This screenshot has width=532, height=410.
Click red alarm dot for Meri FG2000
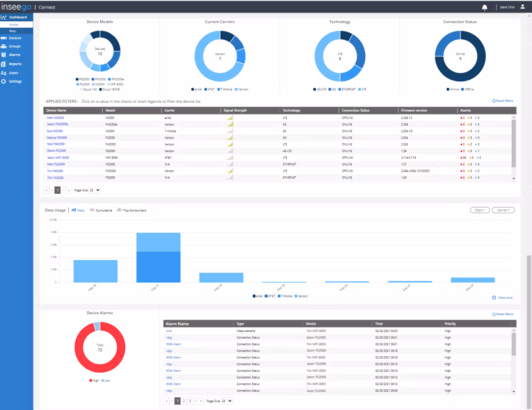(x=462, y=165)
